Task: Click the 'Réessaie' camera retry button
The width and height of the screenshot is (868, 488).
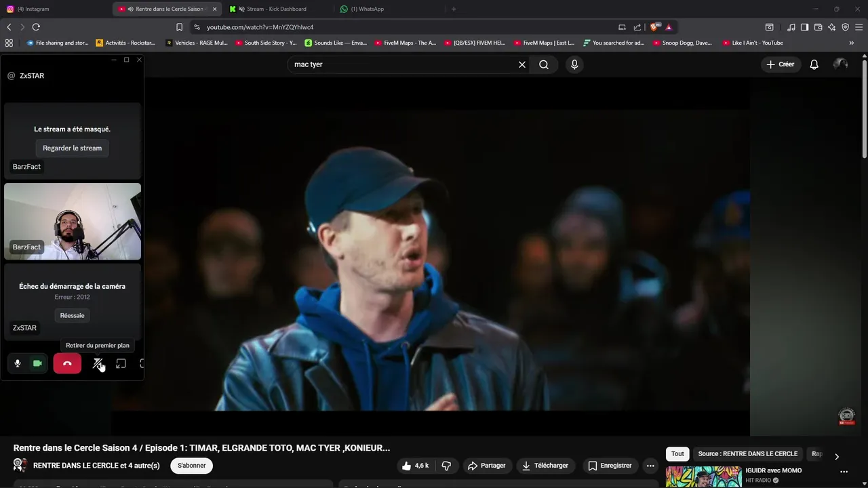Action: click(x=72, y=315)
